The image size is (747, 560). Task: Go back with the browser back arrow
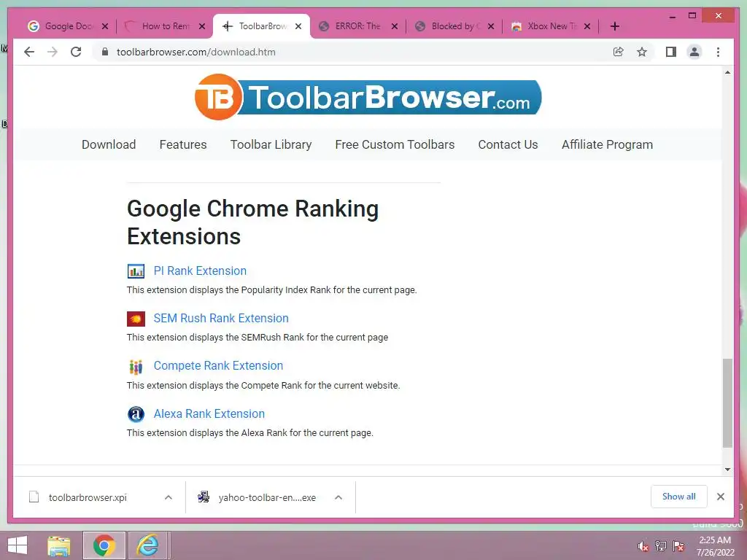click(x=29, y=52)
